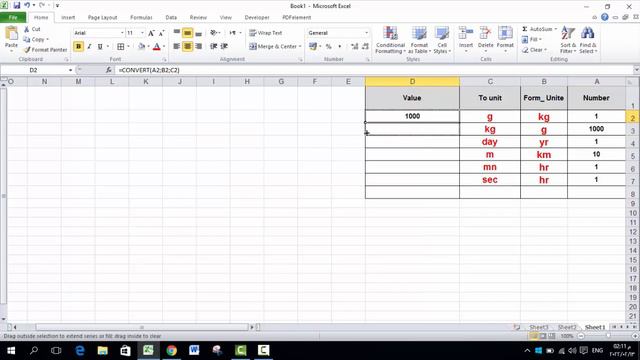Increase font size with large A icon
The height and width of the screenshot is (360, 640).
coord(151,33)
